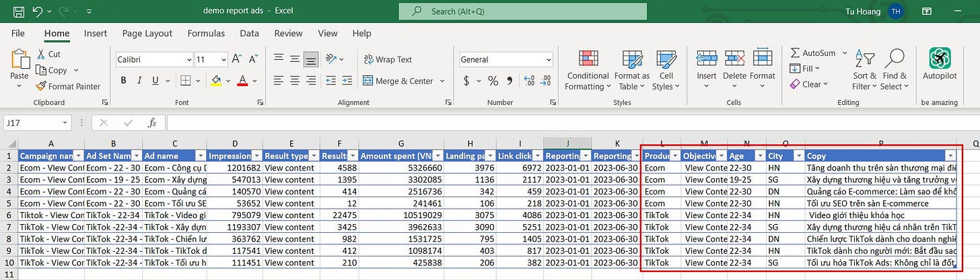The width and height of the screenshot is (980, 280).
Task: Click the Copy button
Action: [53, 70]
